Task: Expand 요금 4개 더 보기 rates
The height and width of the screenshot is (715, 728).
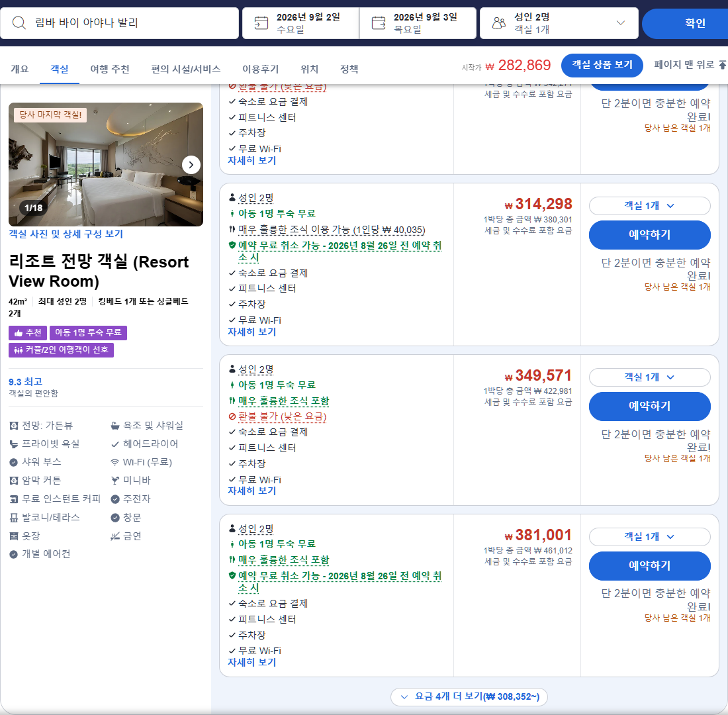Action: click(469, 696)
